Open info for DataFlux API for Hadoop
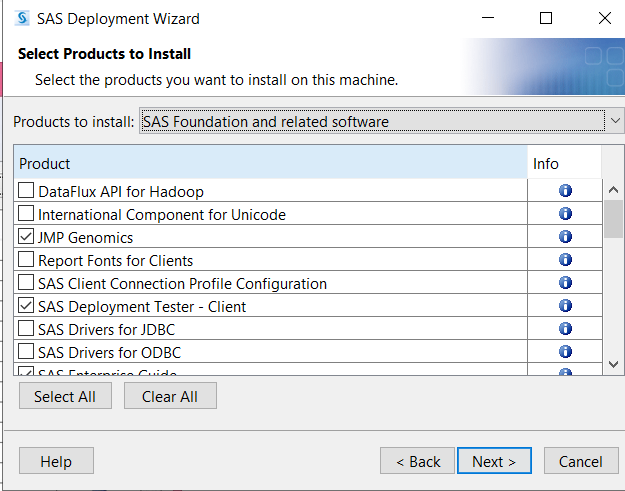Viewport: 625px width, 491px height. (x=565, y=191)
